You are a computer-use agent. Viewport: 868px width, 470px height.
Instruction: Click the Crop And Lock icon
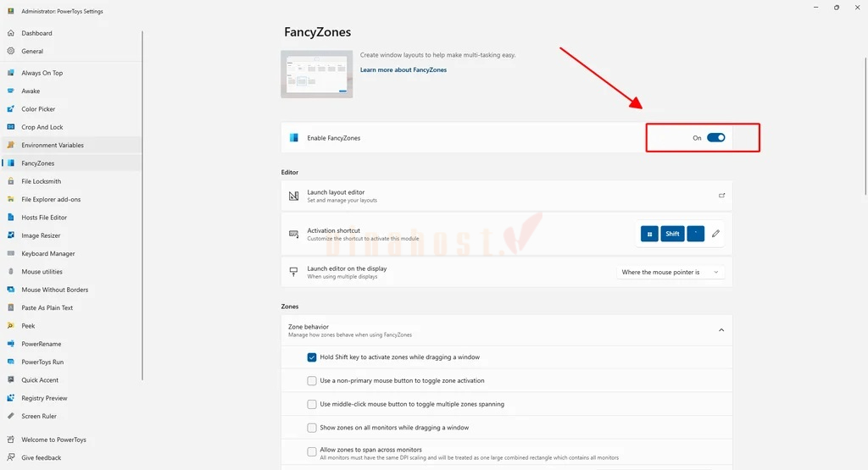point(10,127)
